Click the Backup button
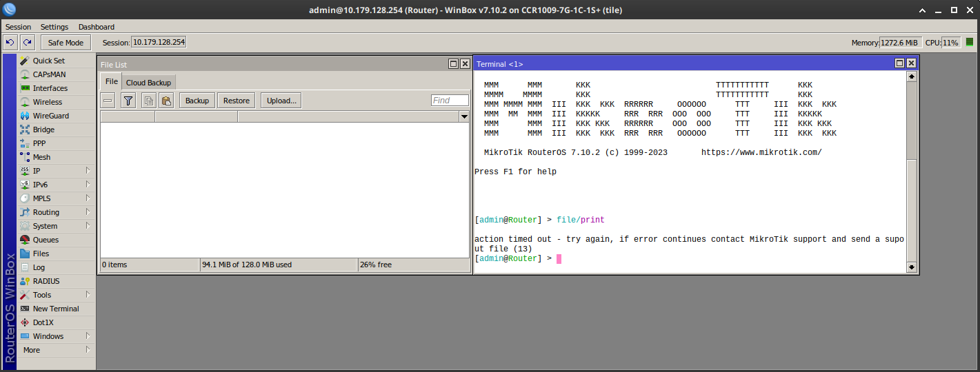The height and width of the screenshot is (372, 980). (x=197, y=101)
